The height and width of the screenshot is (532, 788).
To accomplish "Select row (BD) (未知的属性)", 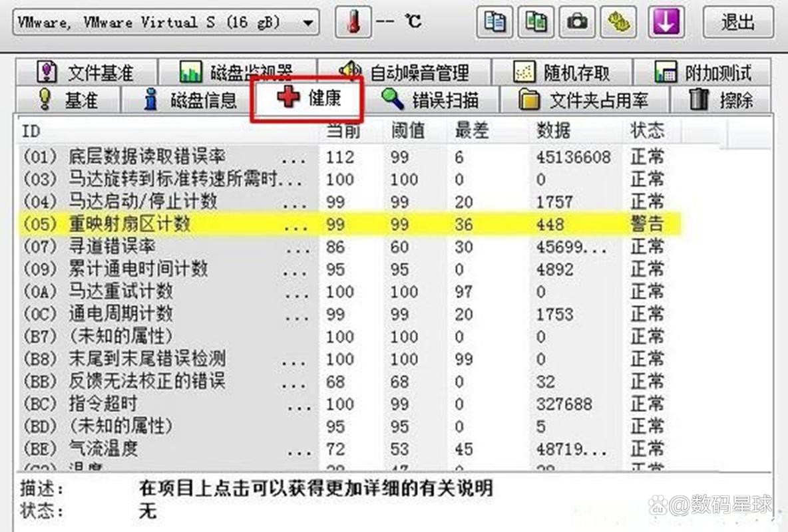I will coord(349,426).
